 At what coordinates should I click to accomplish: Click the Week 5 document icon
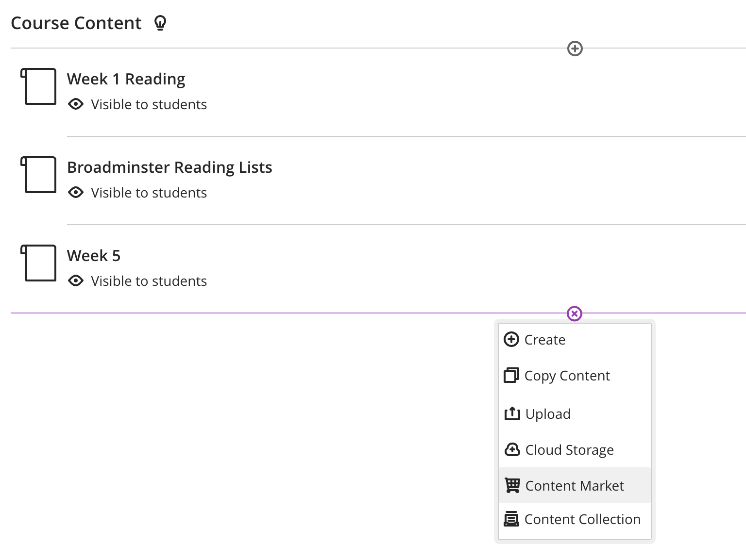click(x=38, y=263)
